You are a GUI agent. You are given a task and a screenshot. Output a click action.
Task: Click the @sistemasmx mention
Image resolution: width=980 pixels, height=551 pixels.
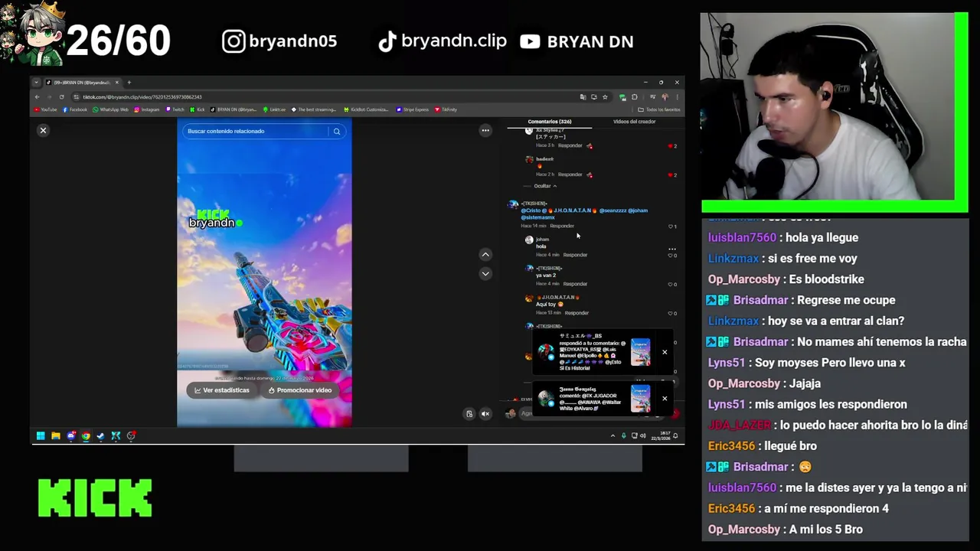pyautogui.click(x=537, y=217)
